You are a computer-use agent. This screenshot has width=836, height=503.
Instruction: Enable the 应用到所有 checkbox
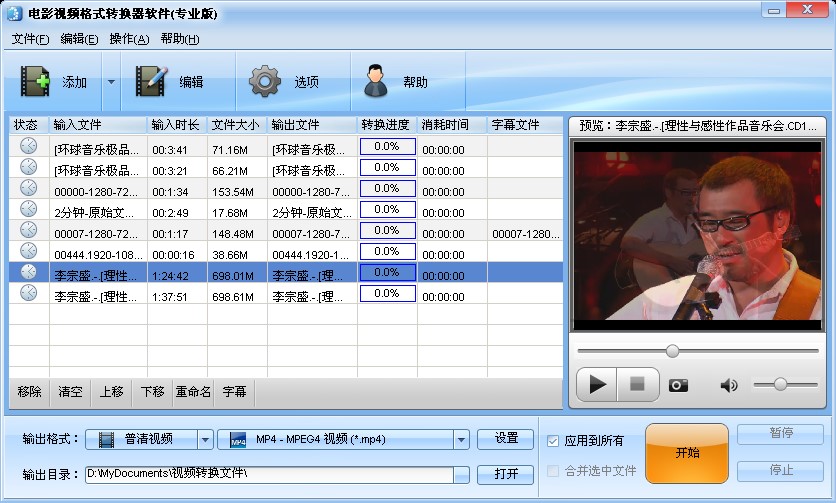(554, 440)
